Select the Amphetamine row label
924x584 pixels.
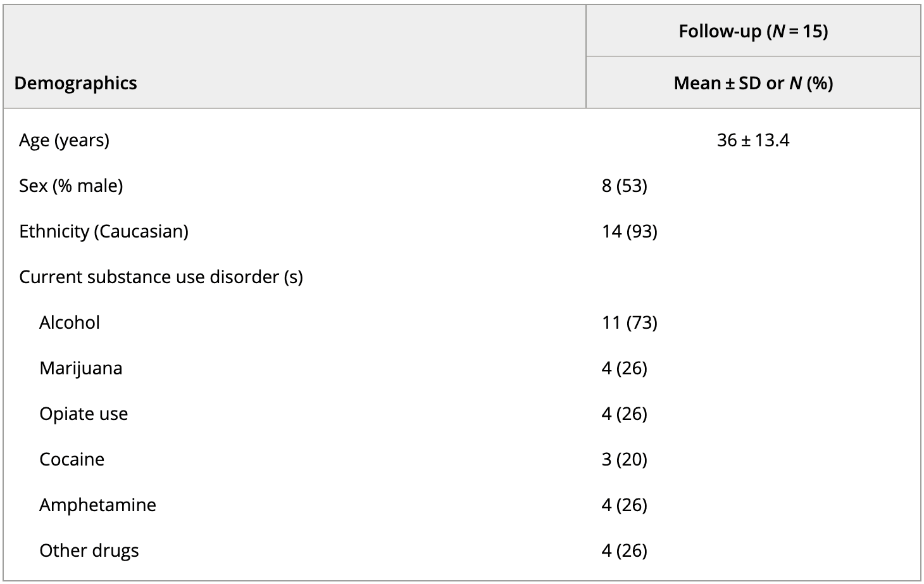point(97,505)
